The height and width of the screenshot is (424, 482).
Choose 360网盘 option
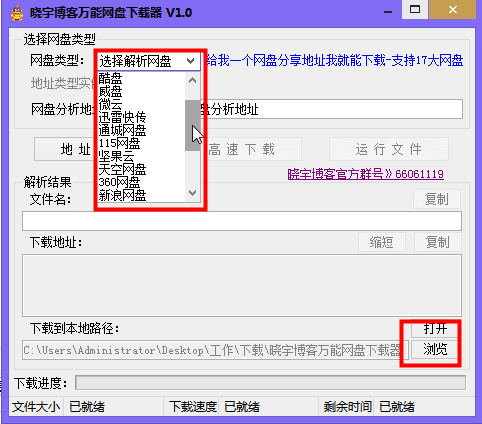(x=119, y=182)
